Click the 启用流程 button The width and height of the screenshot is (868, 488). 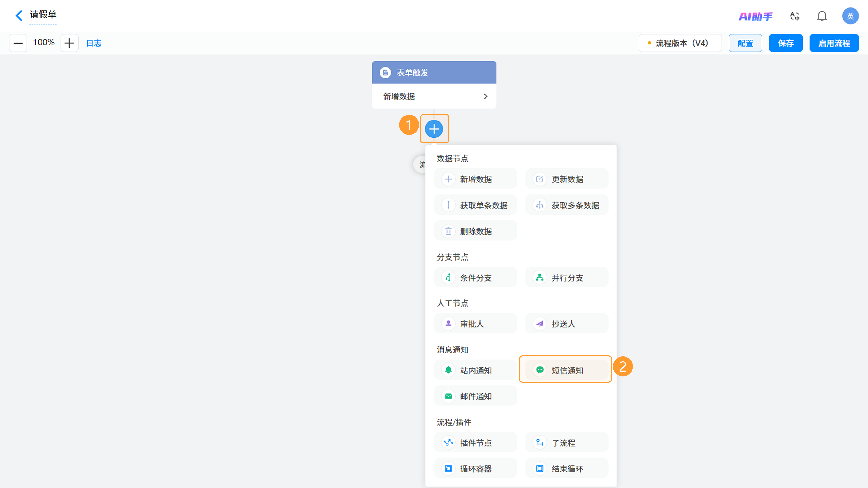834,43
